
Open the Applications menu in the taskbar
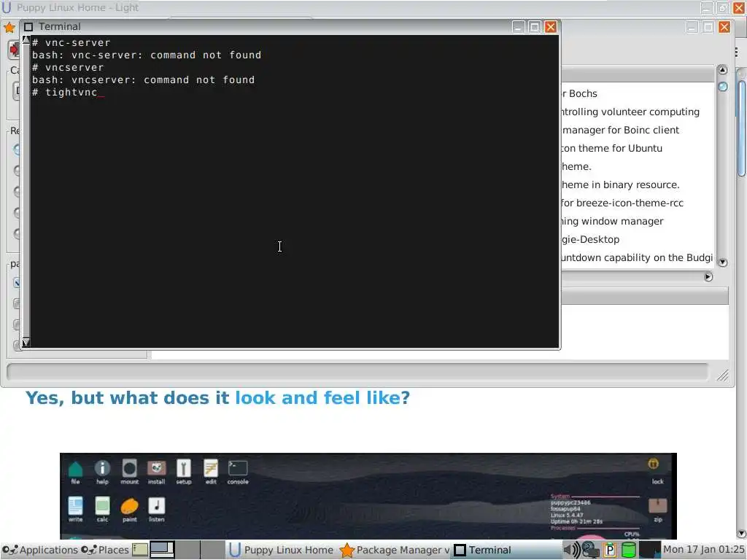(x=39, y=550)
